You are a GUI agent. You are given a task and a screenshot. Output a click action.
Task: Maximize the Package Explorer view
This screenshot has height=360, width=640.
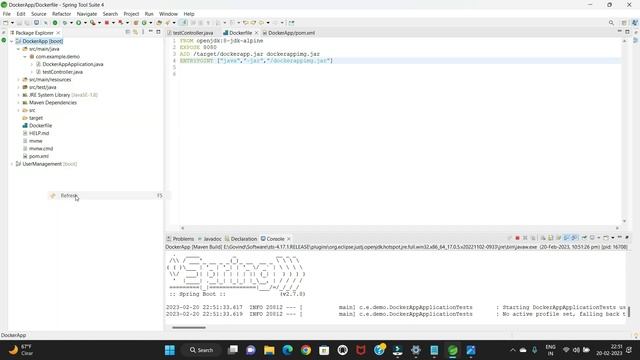click(x=158, y=32)
